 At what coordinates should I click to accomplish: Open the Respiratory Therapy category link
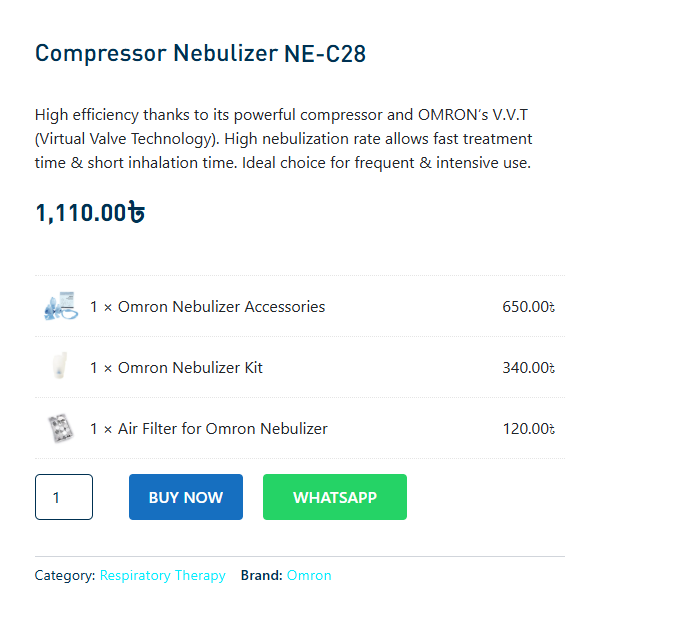pos(162,576)
